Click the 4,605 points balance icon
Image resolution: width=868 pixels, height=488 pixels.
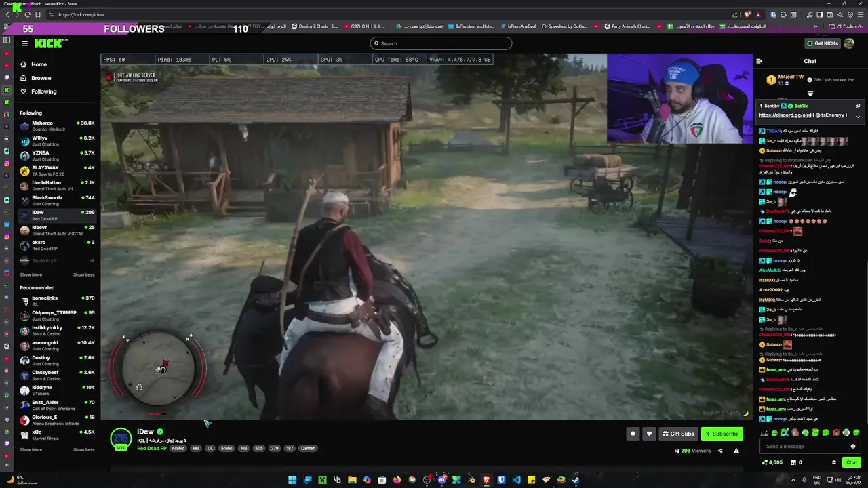[765, 462]
